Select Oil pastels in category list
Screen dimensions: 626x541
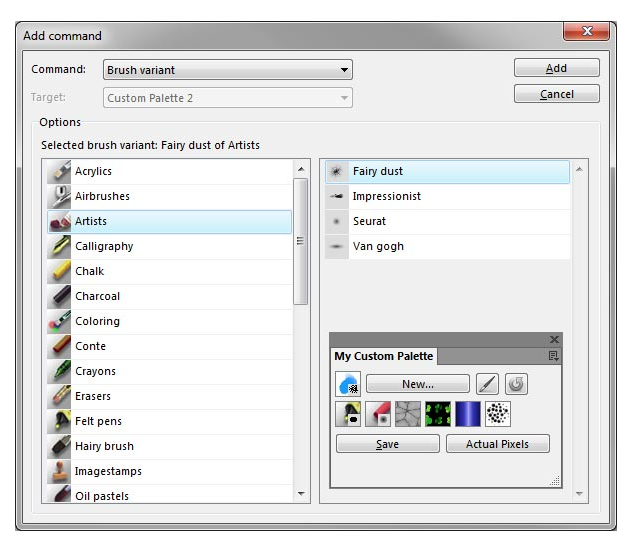(x=169, y=494)
